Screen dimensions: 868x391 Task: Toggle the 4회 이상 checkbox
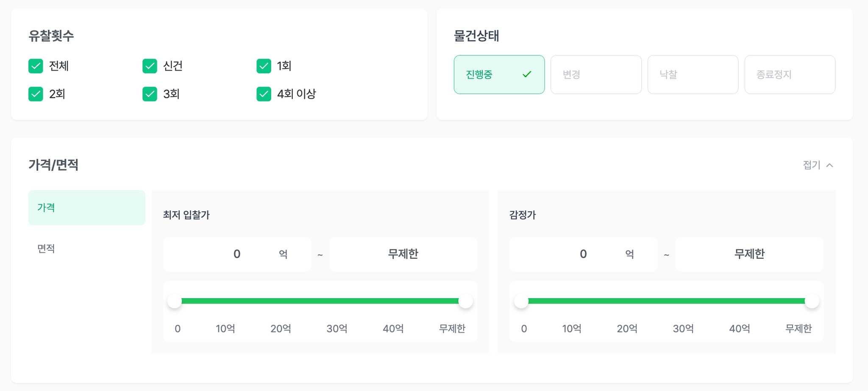(264, 94)
